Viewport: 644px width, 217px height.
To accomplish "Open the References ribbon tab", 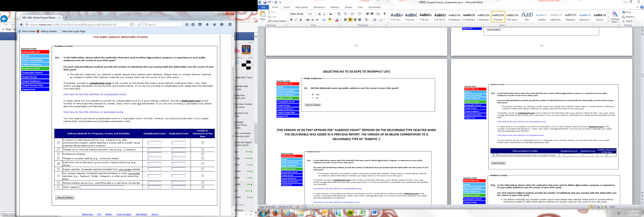I will pyautogui.click(x=319, y=7).
